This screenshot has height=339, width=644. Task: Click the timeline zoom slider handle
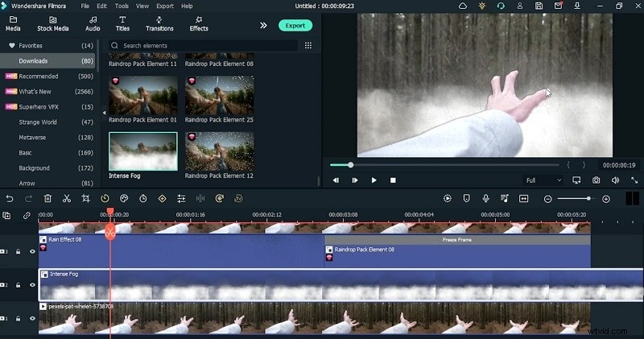point(588,198)
